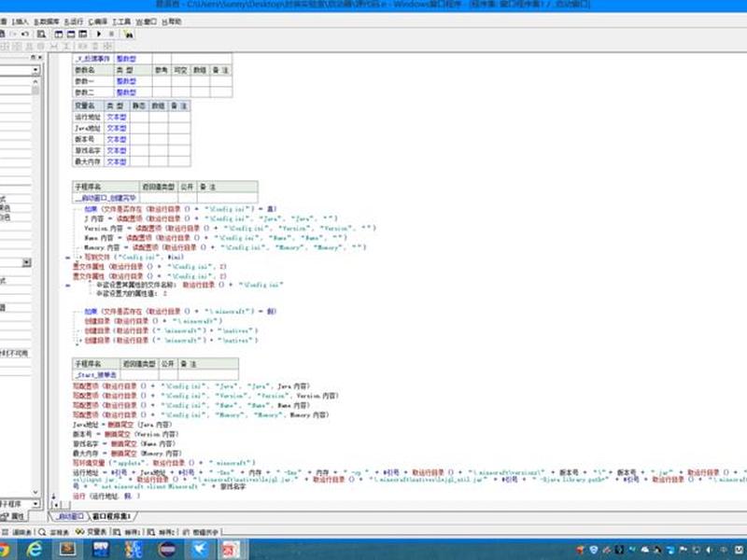Open Internet Explorer from the taskbar
The image size is (747, 560).
point(34,550)
